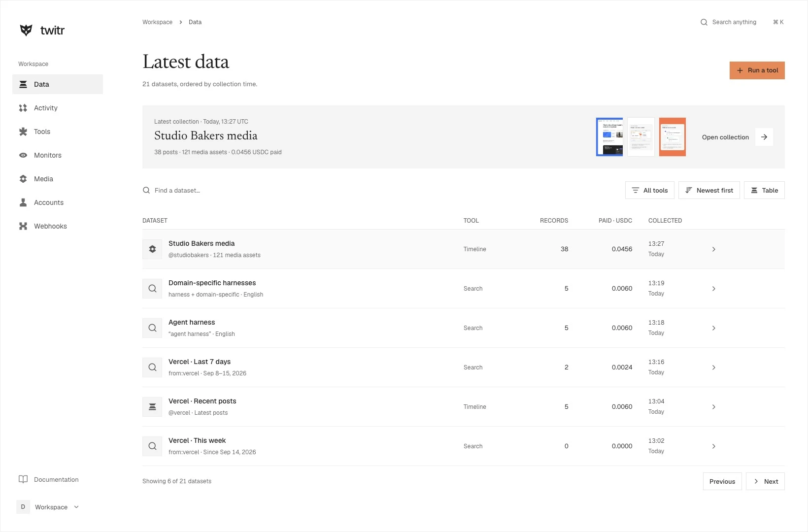This screenshot has width=808, height=532.
Task: Click the Open collection arrow icon
Action: [764, 137]
